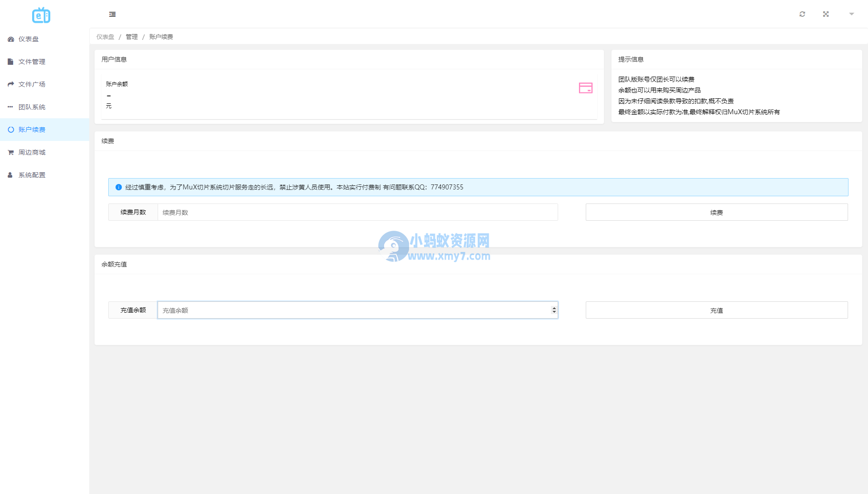Click the 文件管理 file icon in the sidebar
This screenshot has height=494, width=868.
(x=10, y=62)
